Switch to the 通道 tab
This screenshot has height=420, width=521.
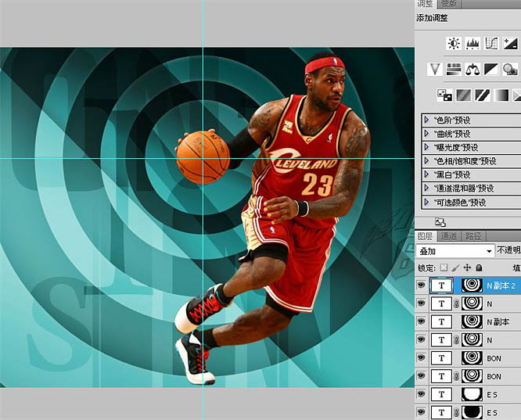tap(448, 236)
